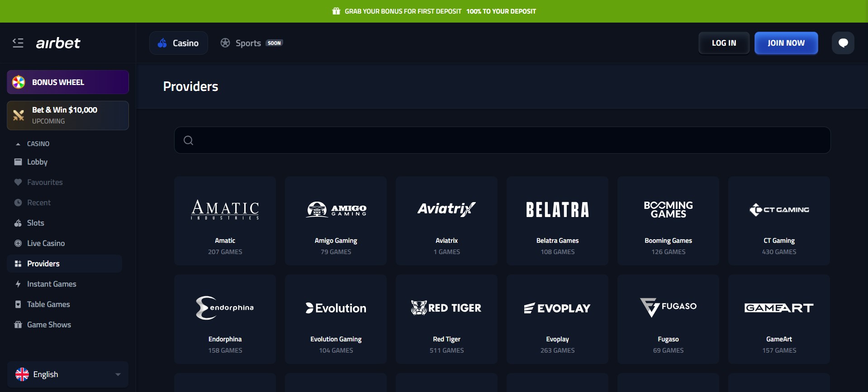Go to Table Games in sidebar
The image size is (868, 392).
tap(65, 304)
